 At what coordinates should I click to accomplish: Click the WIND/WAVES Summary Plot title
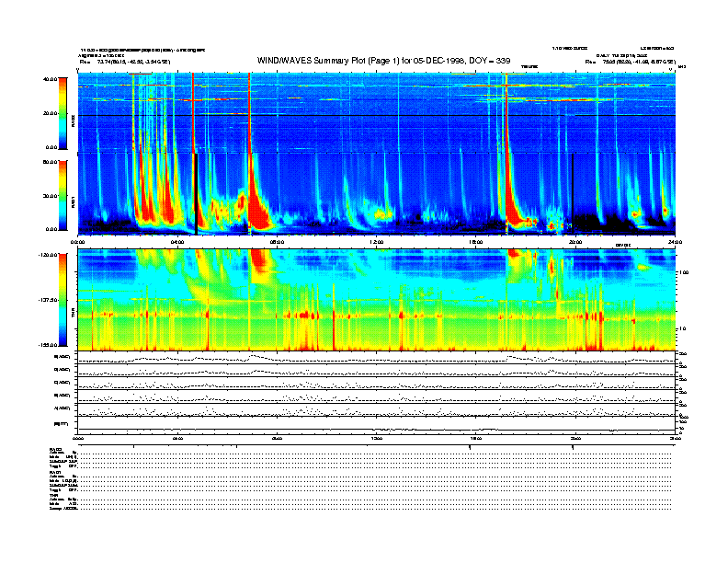pyautogui.click(x=383, y=61)
